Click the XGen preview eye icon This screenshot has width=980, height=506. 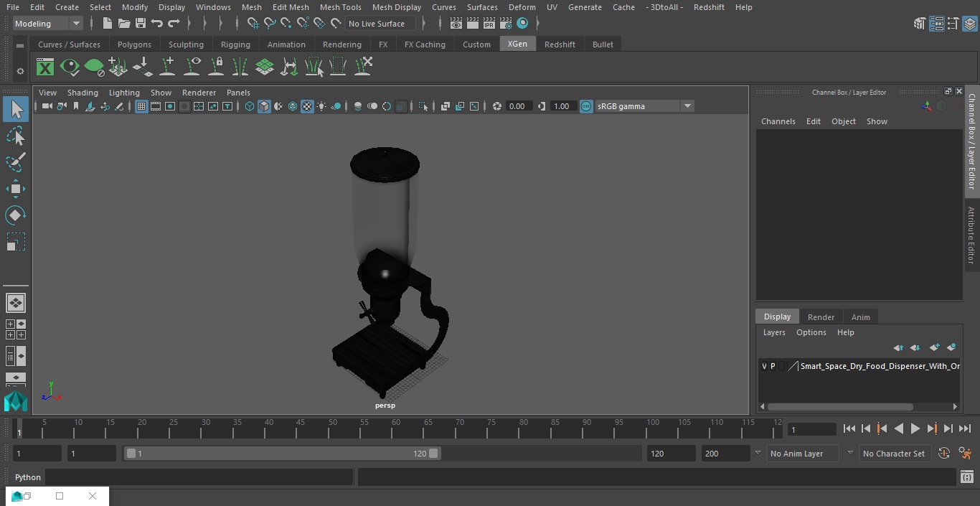point(70,67)
